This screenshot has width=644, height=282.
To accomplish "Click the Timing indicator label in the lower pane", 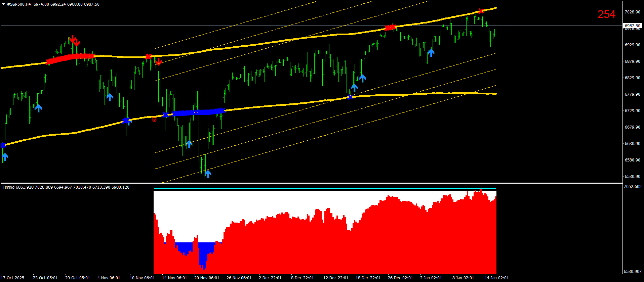I will point(66,187).
